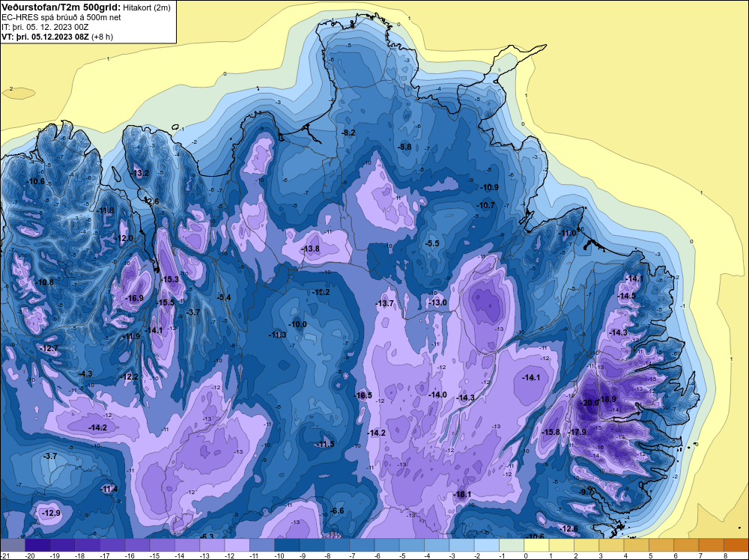Click the -10.0 temperature label
The height and width of the screenshot is (560, 749).
pos(299,325)
